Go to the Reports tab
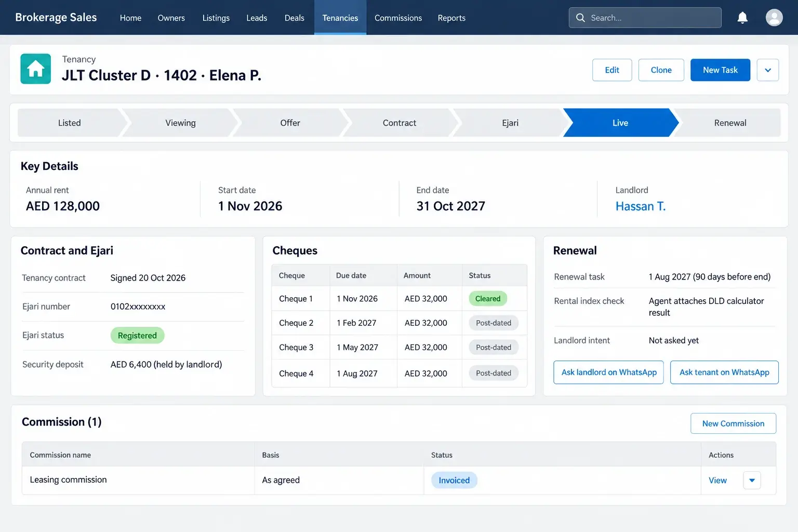The width and height of the screenshot is (798, 532). (x=451, y=18)
